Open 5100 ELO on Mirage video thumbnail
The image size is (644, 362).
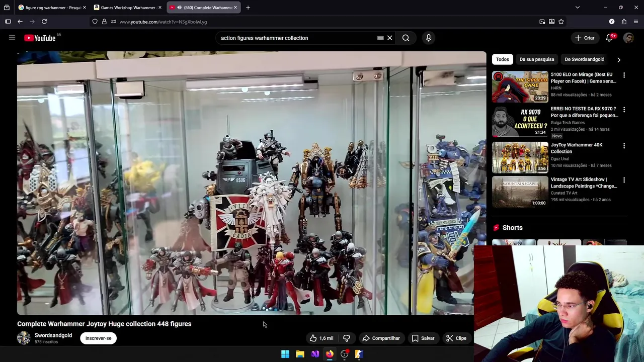tap(520, 86)
